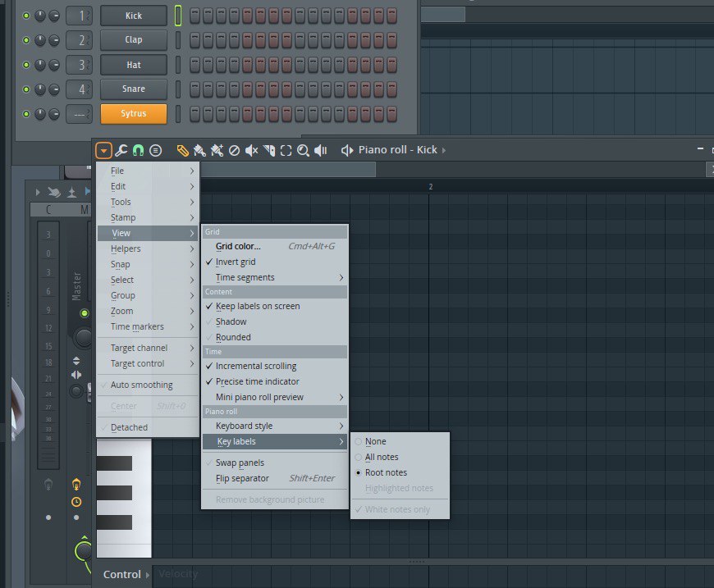The height and width of the screenshot is (588, 714).
Task: Mute the Snare channel green light
Action: coord(26,89)
